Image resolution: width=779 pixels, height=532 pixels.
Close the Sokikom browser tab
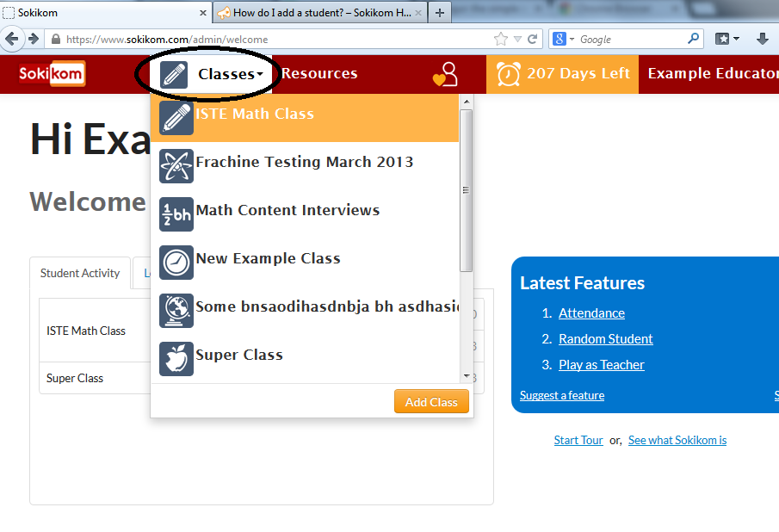[x=202, y=13]
